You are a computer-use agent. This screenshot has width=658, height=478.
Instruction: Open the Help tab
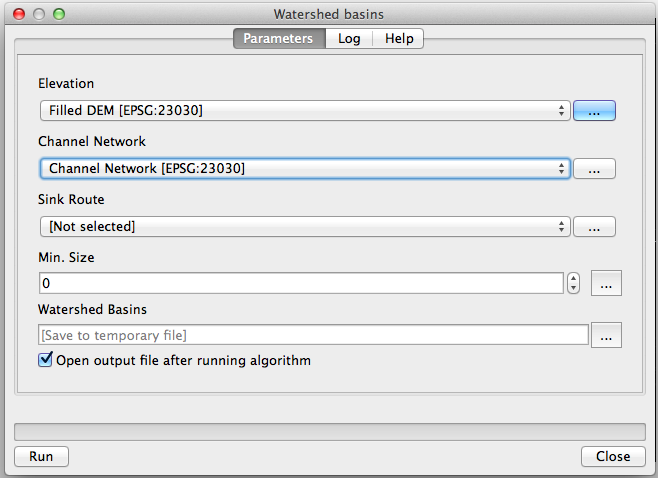click(x=399, y=39)
